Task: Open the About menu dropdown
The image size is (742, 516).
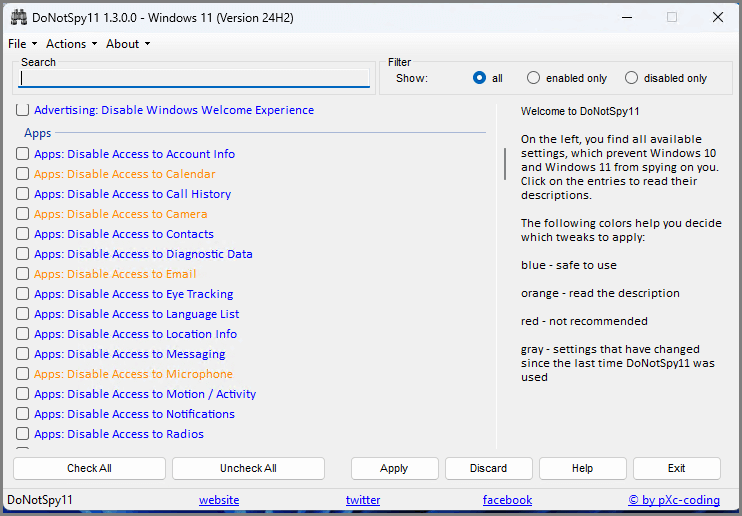Action: [127, 44]
